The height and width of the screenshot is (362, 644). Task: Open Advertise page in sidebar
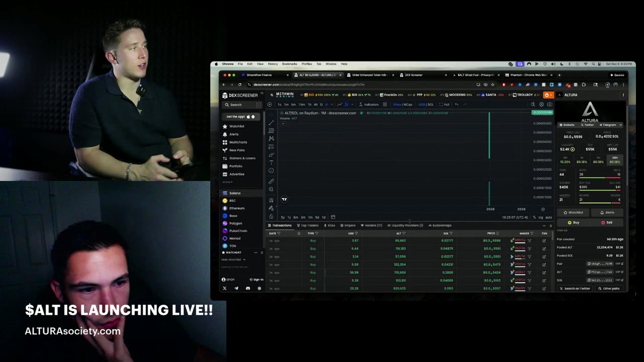click(233, 174)
